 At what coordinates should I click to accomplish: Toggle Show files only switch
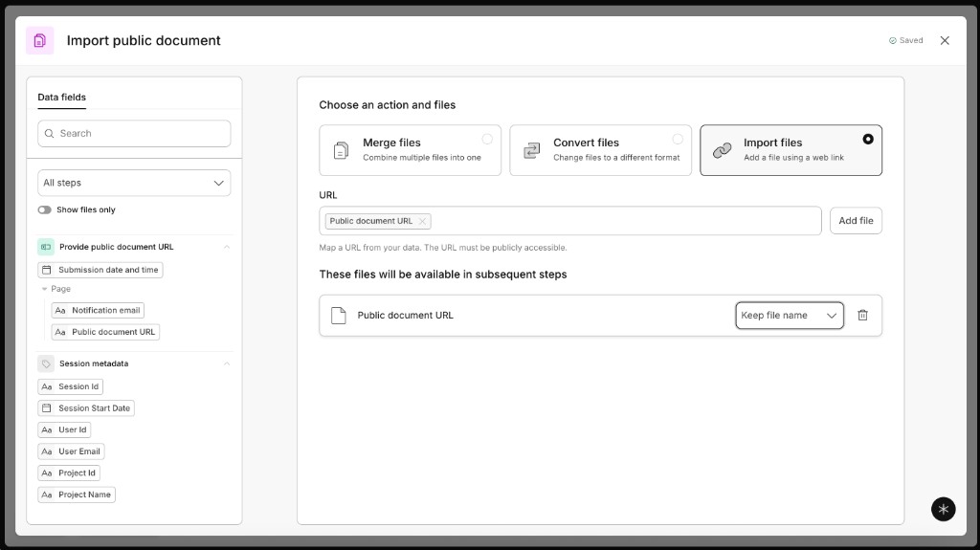click(x=44, y=210)
